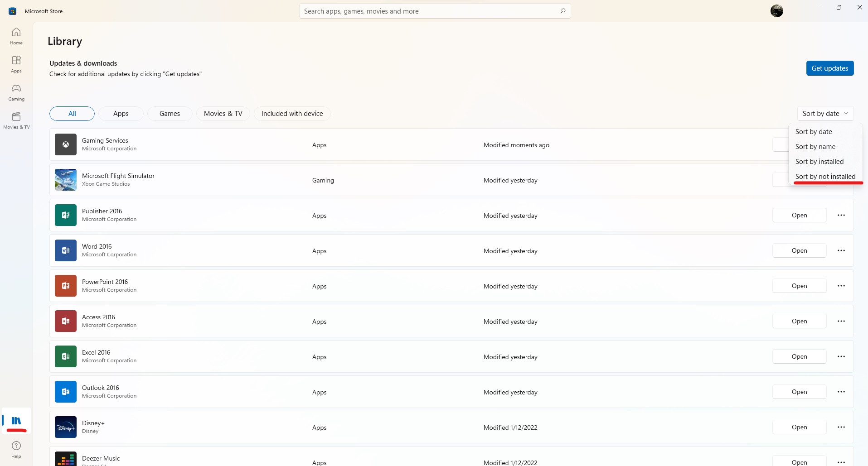Open more options for Disney+
This screenshot has height=466, width=868.
tap(841, 427)
